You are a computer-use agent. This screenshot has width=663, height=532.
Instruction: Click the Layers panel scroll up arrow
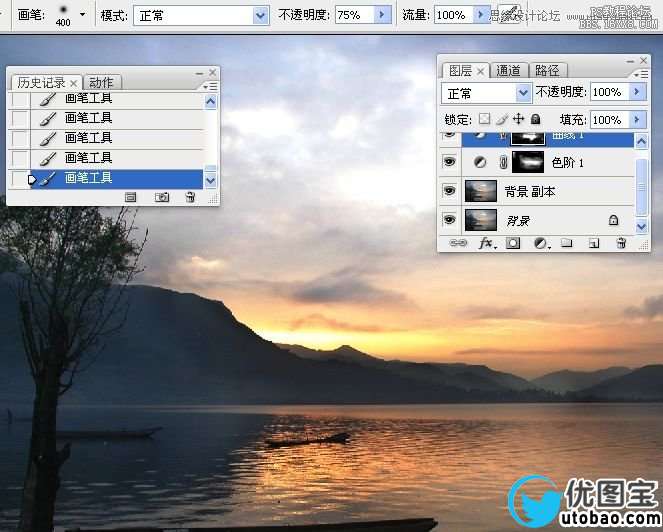coord(641,141)
